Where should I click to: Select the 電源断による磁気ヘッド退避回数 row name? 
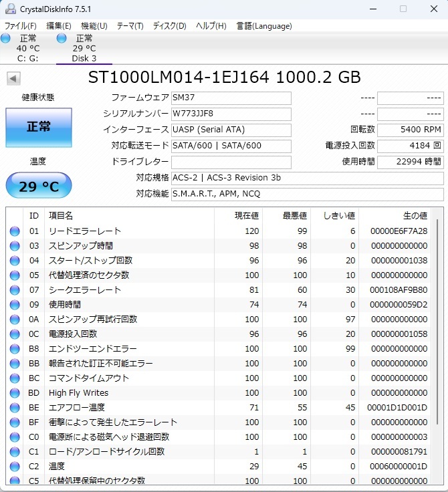pyautogui.click(x=109, y=437)
